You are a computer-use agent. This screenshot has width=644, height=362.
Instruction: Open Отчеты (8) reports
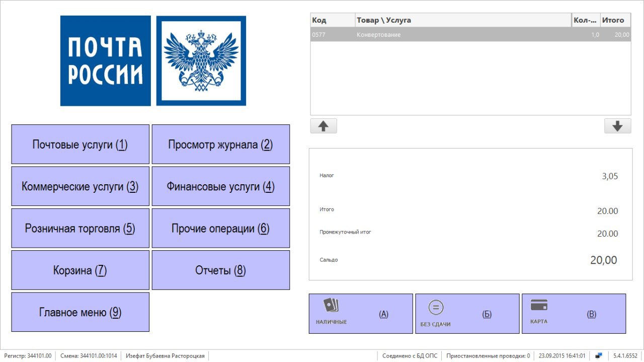[221, 270]
